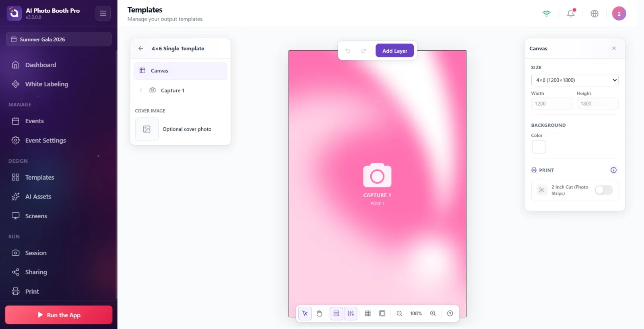Screen dimensions: 644x329
Task: Select the Capture 1 layer
Action: 180,90
